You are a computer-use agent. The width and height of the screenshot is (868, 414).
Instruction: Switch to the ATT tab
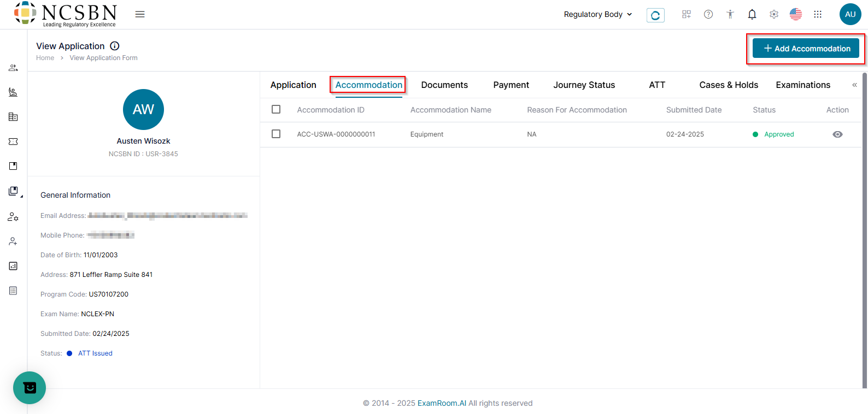pos(657,85)
